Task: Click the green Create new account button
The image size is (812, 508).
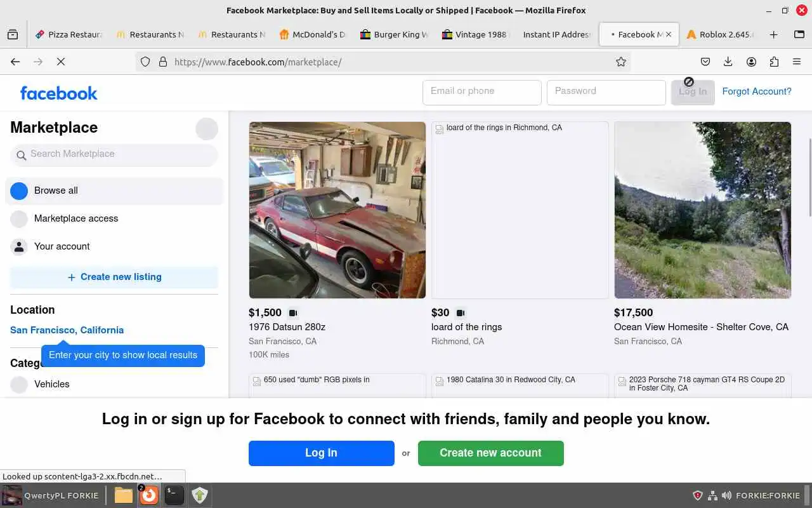Action: pyautogui.click(x=490, y=453)
